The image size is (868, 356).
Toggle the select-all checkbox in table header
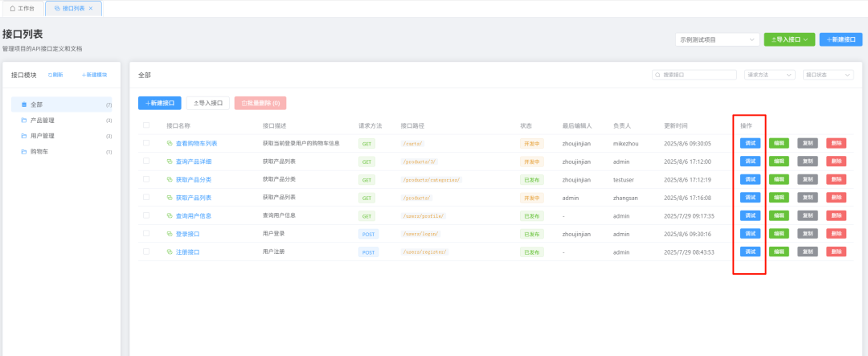tap(146, 125)
